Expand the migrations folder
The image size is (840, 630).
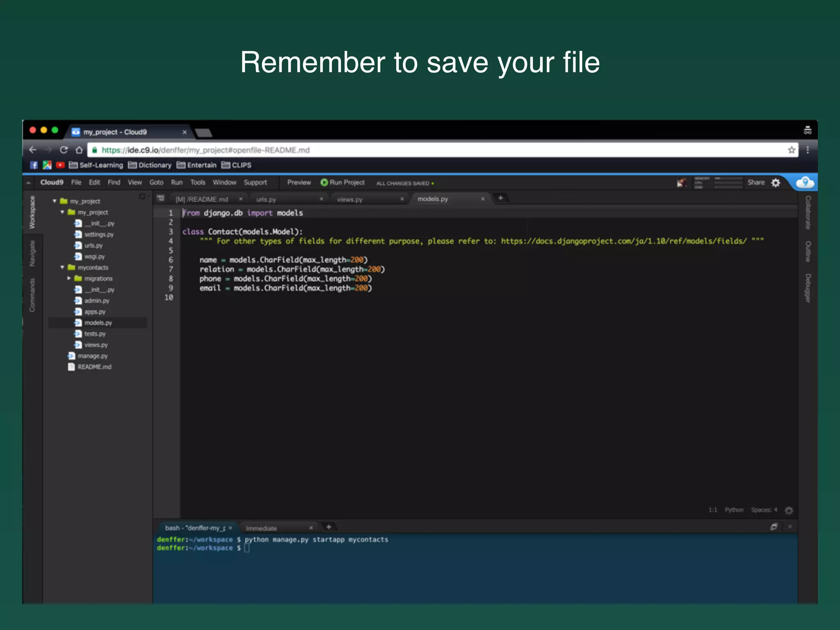(69, 278)
